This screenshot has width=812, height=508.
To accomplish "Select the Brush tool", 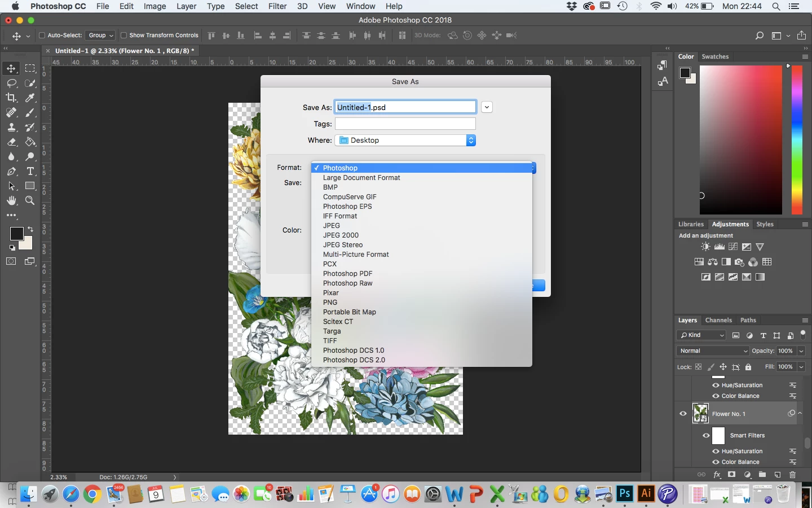I will [30, 113].
